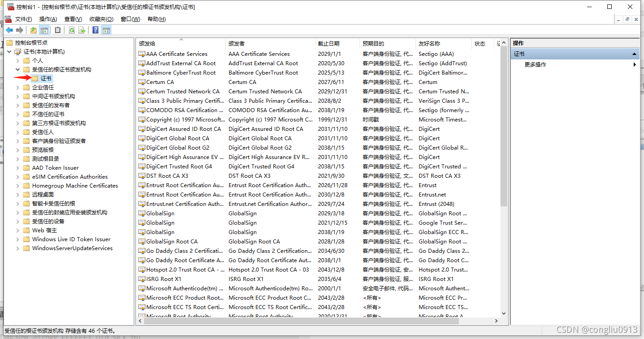
Task: Click the list's vertical scrollbar down arrow
Action: click(x=504, y=314)
